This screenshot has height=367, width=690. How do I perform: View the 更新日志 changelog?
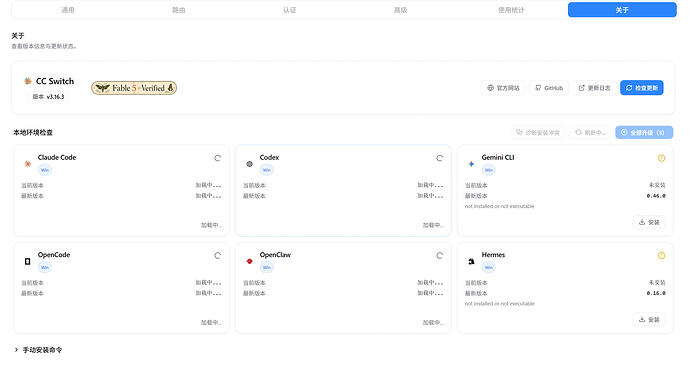(x=594, y=88)
